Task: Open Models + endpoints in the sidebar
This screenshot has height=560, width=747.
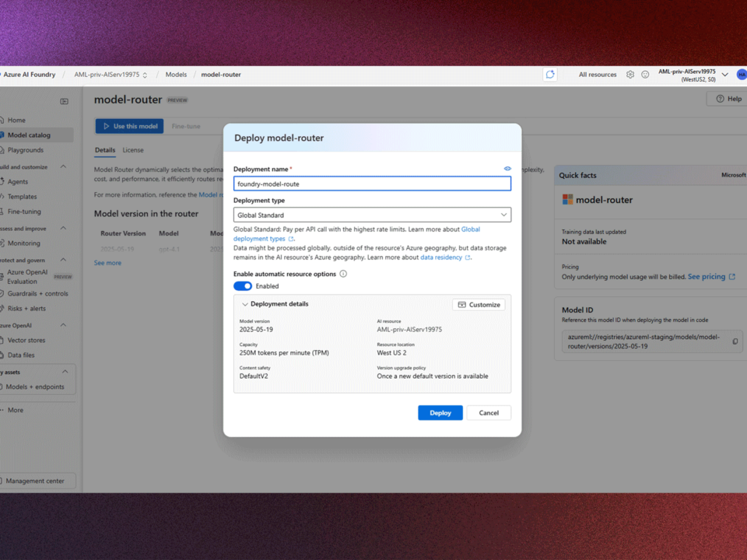Action: point(35,387)
